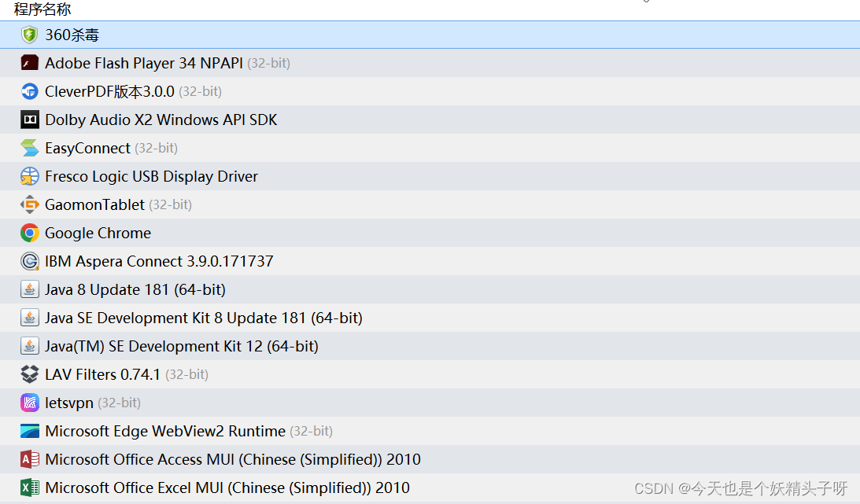Viewport: 860px width, 504px height.
Task: Select the Google Chrome entry text
Action: point(98,234)
